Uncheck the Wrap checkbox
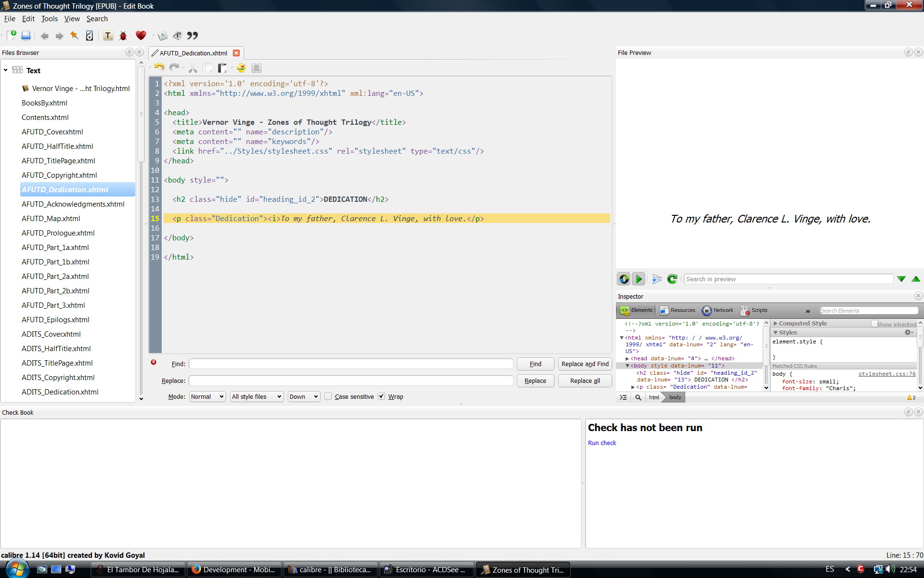The image size is (924, 578). click(x=382, y=396)
